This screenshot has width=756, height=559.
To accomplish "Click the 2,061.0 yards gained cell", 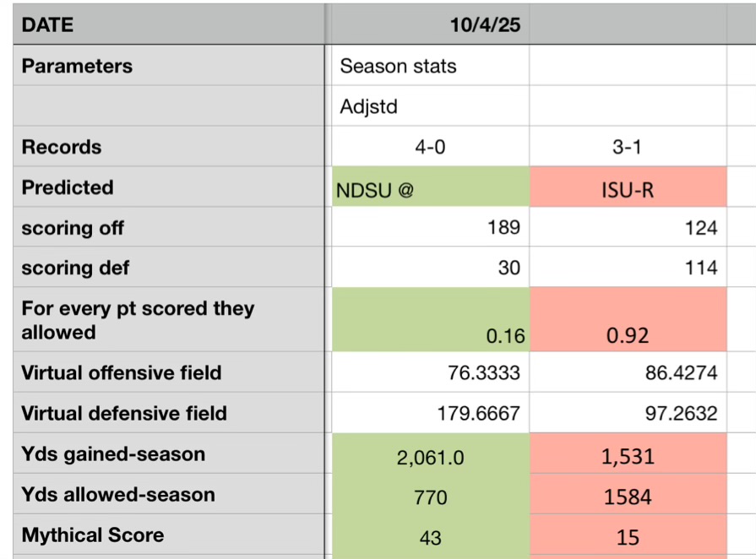I will point(430,455).
